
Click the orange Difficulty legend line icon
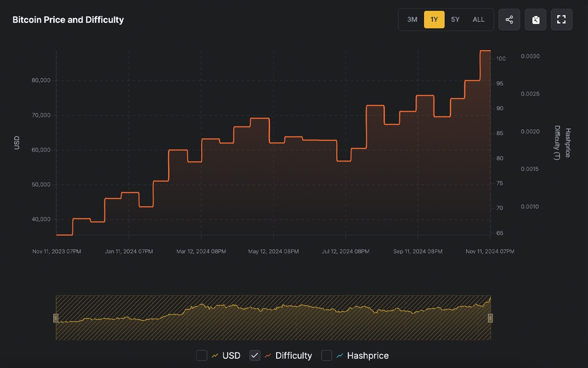[x=268, y=356]
